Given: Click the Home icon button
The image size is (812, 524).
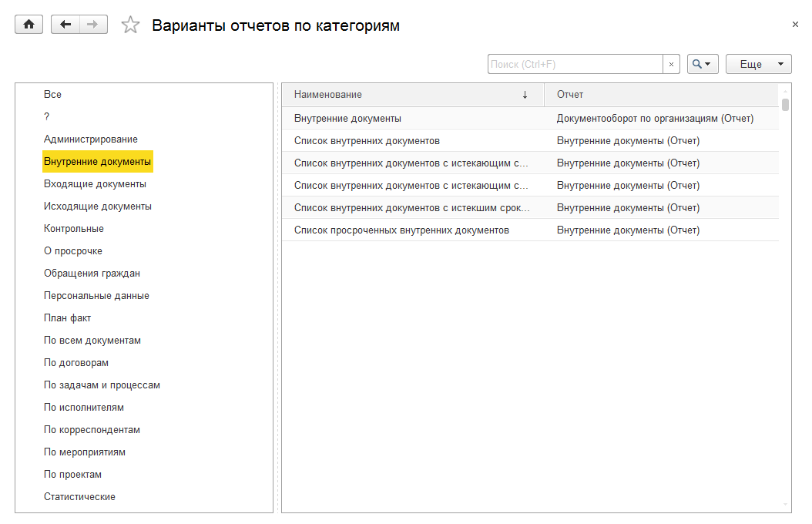Looking at the screenshot, I should tap(29, 25).
